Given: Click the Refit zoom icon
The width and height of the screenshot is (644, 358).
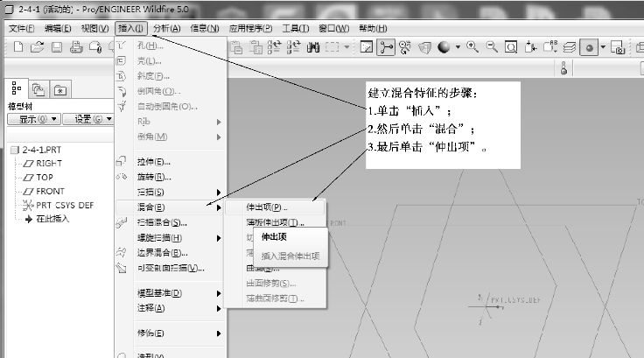Looking at the screenshot, I should (511, 47).
